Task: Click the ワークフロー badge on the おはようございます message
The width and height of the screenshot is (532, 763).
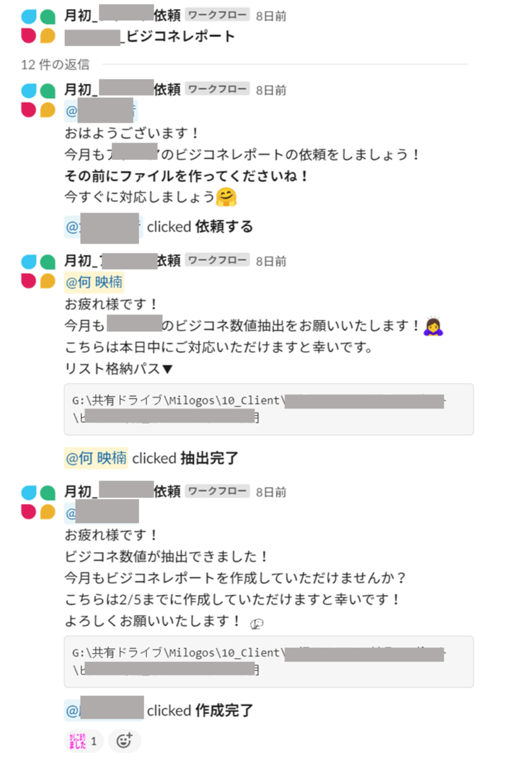Action: pyautogui.click(x=217, y=89)
